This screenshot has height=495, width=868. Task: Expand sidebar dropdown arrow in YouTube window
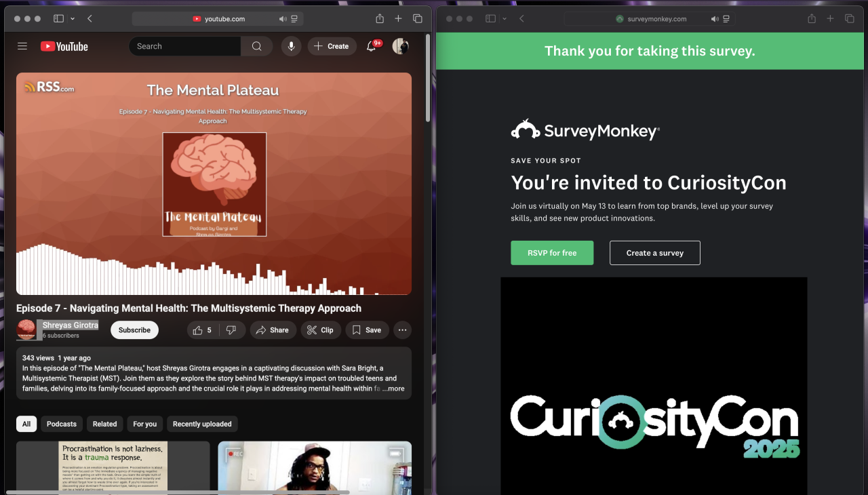tap(73, 19)
